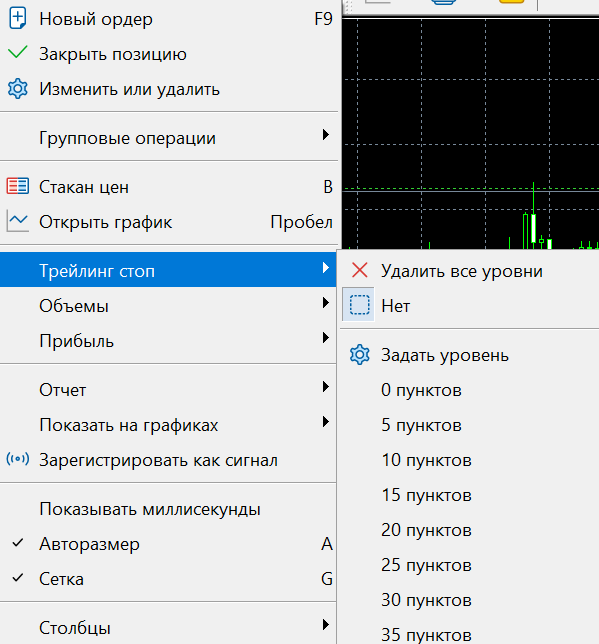Click the green Close Position checkmark icon
This screenshot has height=644, width=599.
(x=18, y=53)
